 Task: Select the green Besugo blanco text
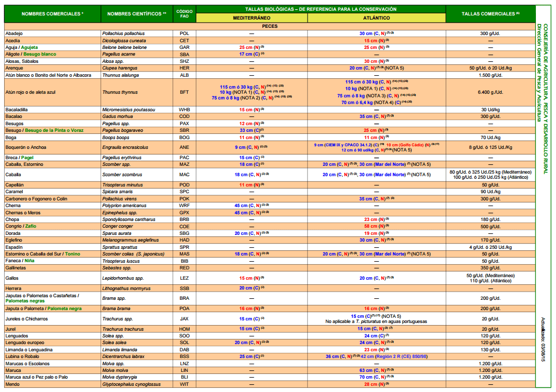click(40, 54)
